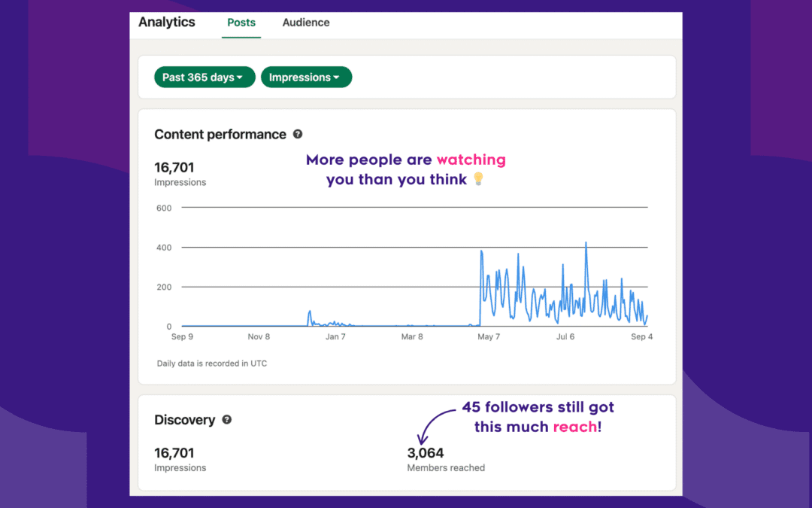Viewport: 812px width, 508px height.
Task: Switch to the Posts tab
Action: 241,23
